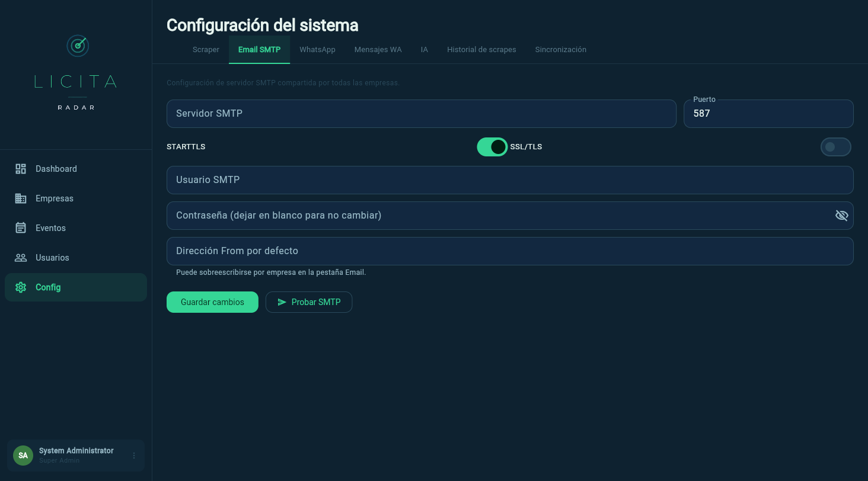Click the SSL/TLS label text

(x=526, y=147)
